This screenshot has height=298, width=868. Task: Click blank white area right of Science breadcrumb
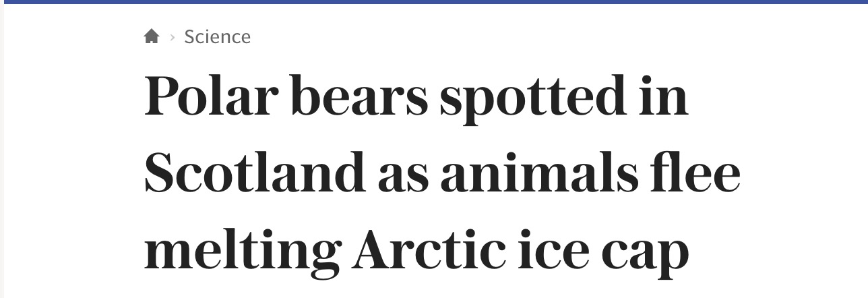coord(539,37)
